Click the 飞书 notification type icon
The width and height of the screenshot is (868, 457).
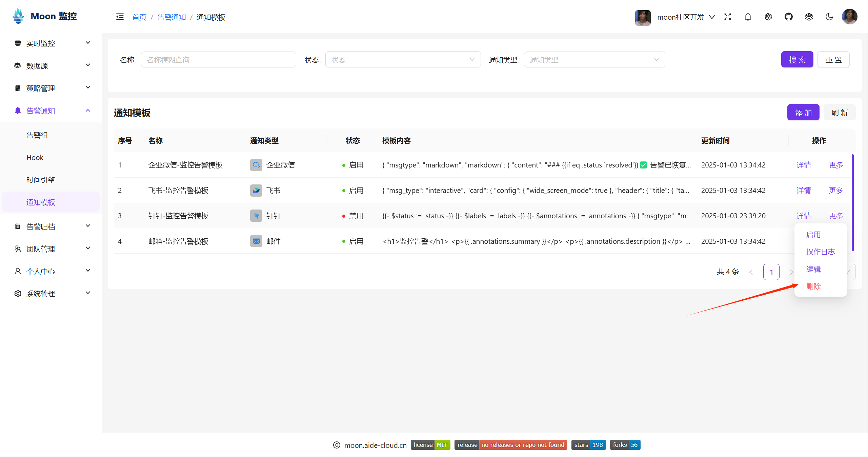(257, 190)
